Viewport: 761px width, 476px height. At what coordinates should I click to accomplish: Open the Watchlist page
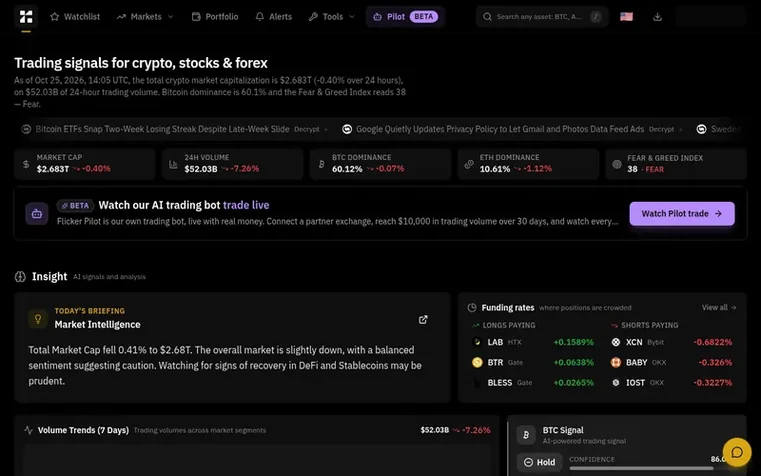(75, 17)
